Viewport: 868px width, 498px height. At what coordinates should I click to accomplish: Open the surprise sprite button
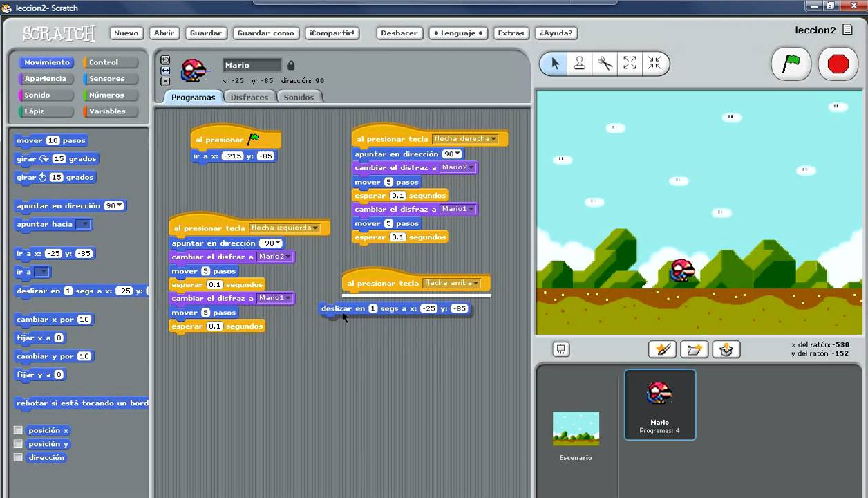(x=726, y=349)
